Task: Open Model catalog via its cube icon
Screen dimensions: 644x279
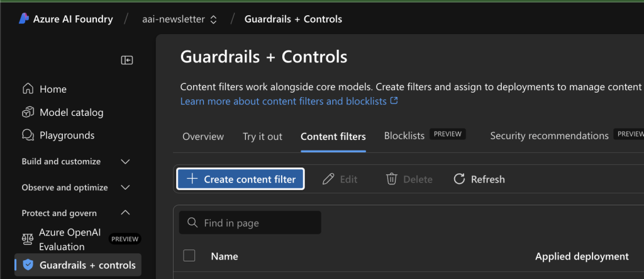Action: [28, 112]
